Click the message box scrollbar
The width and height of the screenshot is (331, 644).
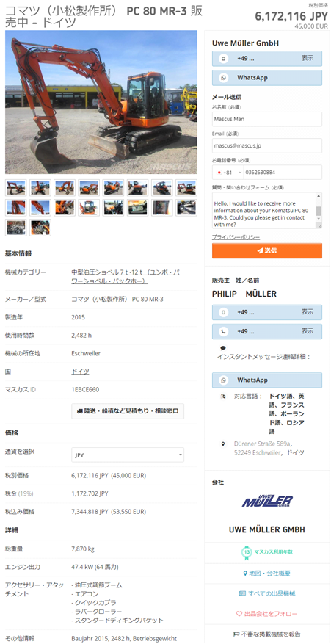click(319, 210)
